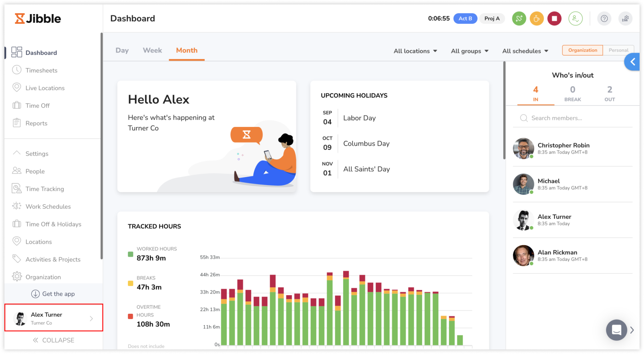Screen dimensions: 644x354
Task: Select the Day tab
Action: pyautogui.click(x=122, y=50)
